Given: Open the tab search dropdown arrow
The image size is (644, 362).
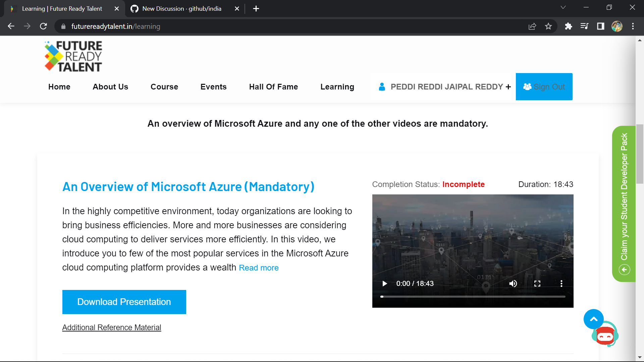Looking at the screenshot, I should pyautogui.click(x=563, y=8).
